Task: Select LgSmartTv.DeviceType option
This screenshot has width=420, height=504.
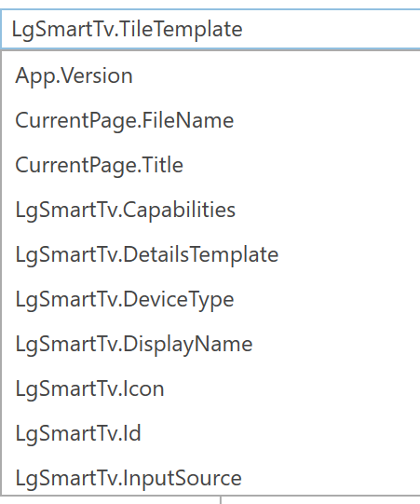Action: [x=210, y=299]
